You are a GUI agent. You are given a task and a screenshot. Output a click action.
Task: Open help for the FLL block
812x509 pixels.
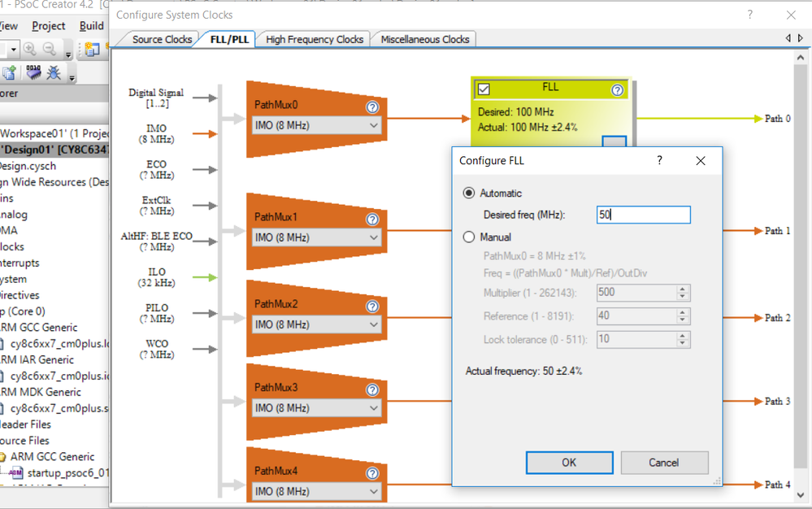[x=617, y=90]
